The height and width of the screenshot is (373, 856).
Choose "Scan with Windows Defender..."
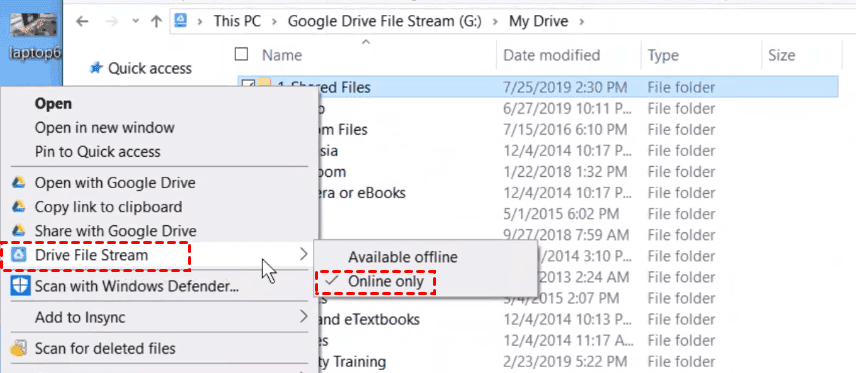coord(136,286)
